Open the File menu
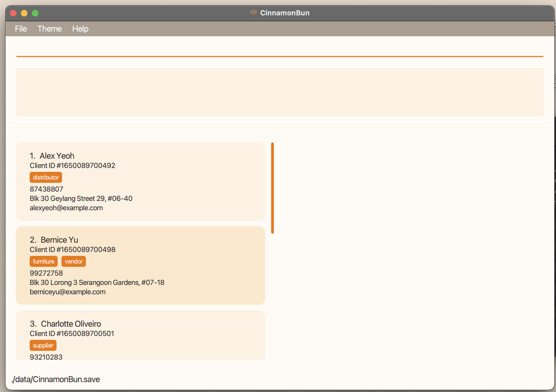The height and width of the screenshot is (392, 556). (x=21, y=29)
